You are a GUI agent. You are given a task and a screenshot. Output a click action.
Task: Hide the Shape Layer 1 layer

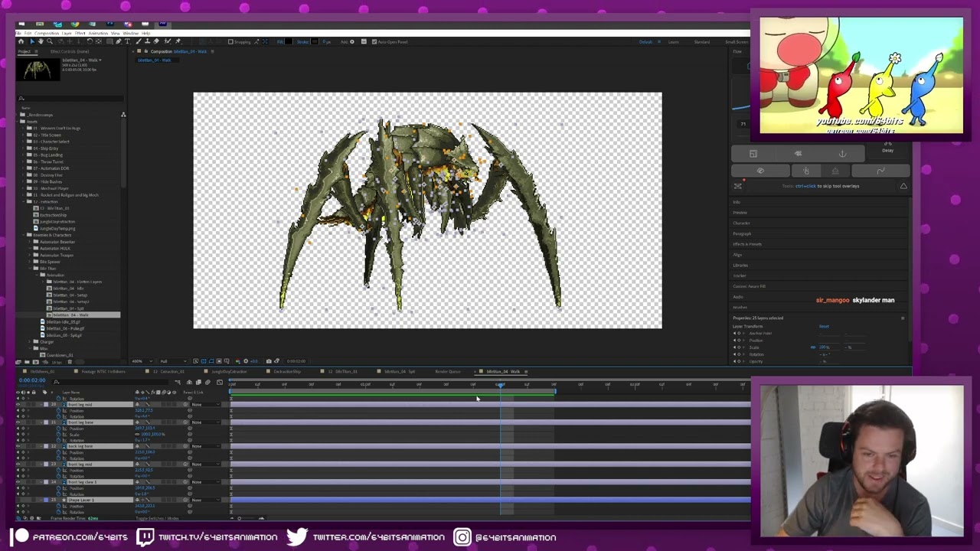18,500
